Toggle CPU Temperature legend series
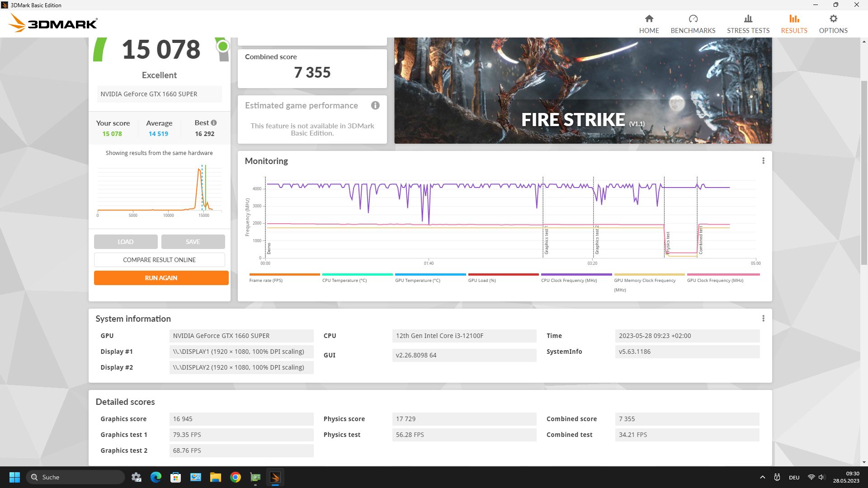 click(344, 280)
